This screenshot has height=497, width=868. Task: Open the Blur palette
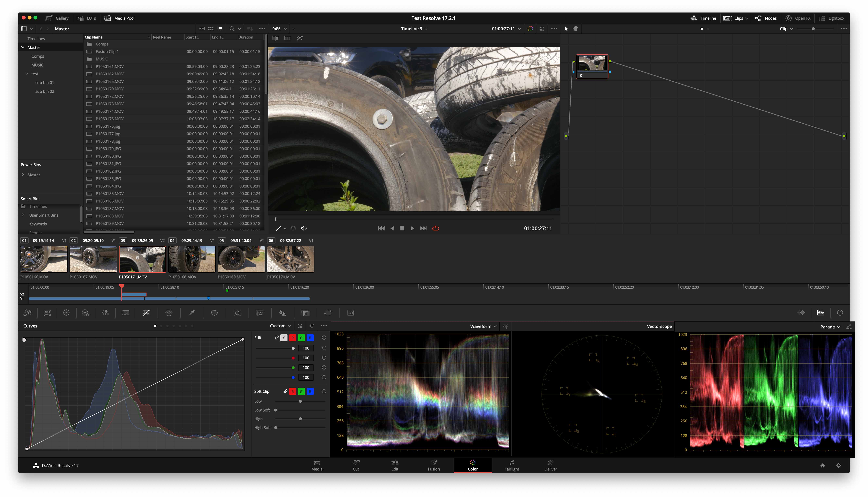(x=282, y=313)
